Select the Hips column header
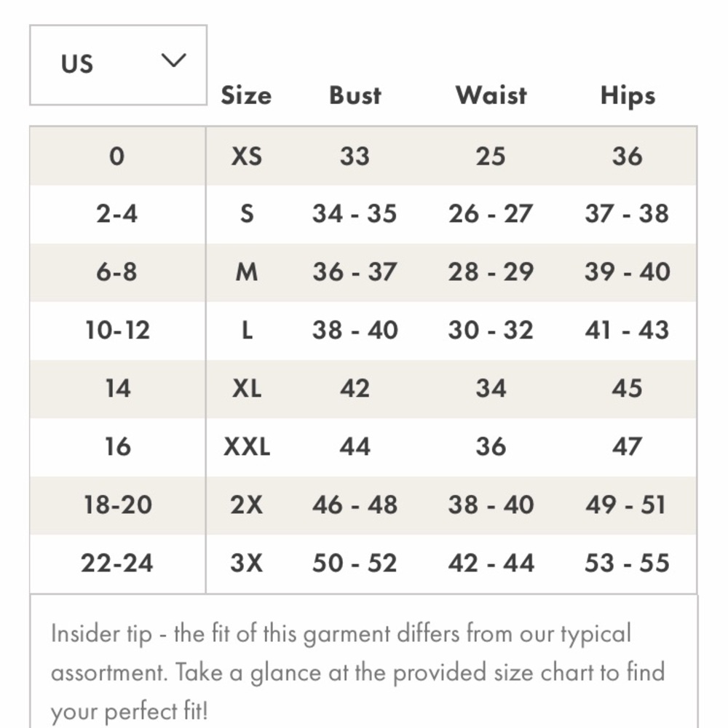 point(628,96)
